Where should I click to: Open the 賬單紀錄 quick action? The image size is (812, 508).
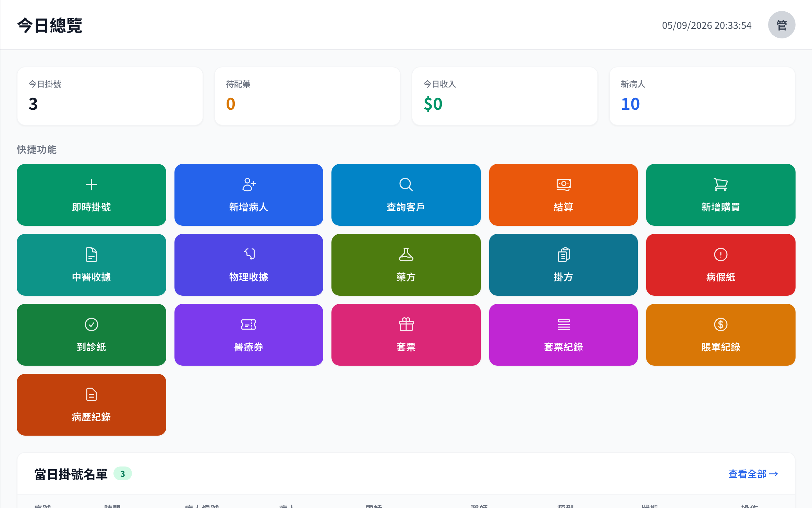pyautogui.click(x=721, y=335)
